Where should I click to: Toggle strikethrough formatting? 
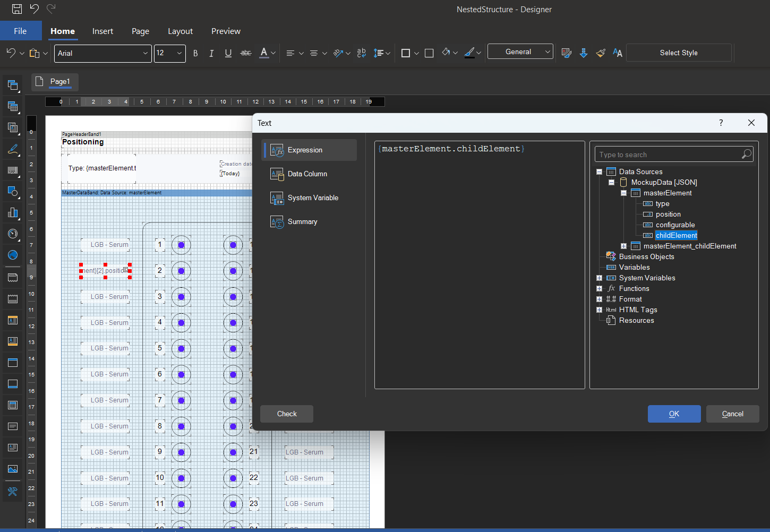(246, 53)
